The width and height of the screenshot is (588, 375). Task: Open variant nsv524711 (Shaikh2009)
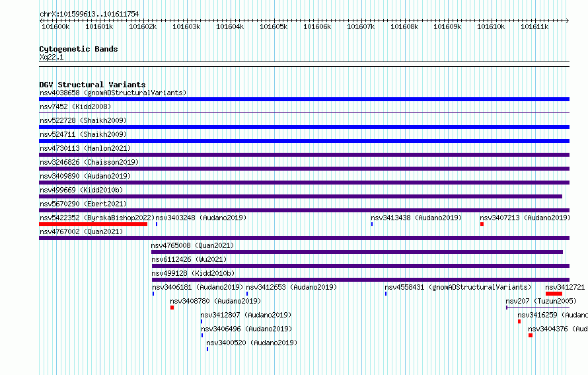pos(83,134)
